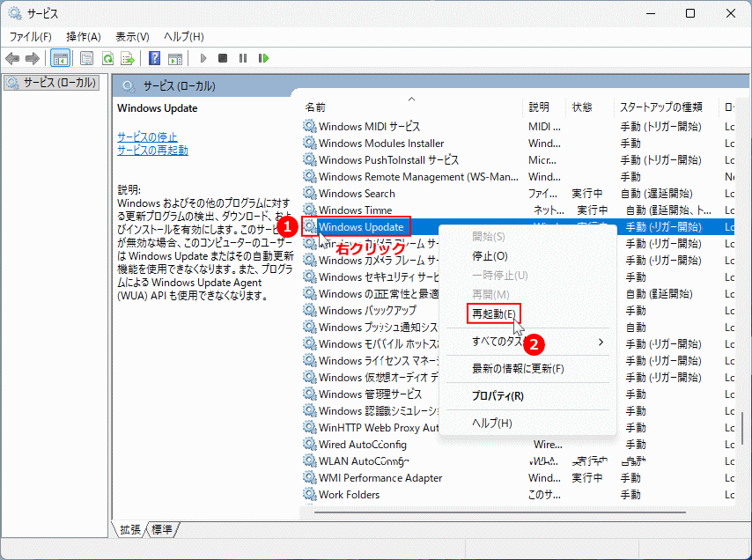The width and height of the screenshot is (752, 560).
Task: Switch to the 拡張 tab
Action: (x=130, y=529)
